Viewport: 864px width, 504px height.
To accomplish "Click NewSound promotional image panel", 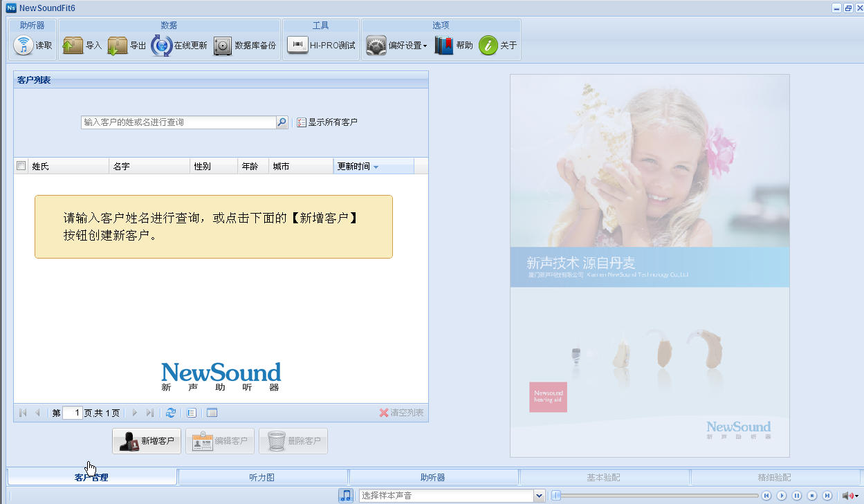I will pos(650,265).
